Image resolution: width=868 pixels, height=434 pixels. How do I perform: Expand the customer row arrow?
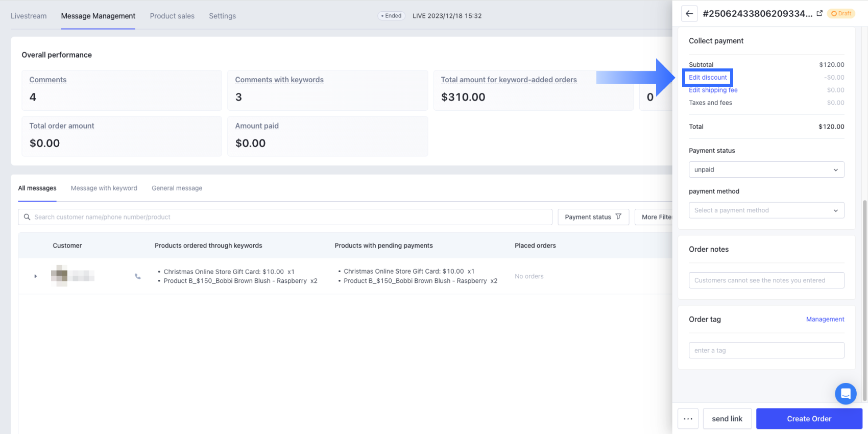pos(35,276)
